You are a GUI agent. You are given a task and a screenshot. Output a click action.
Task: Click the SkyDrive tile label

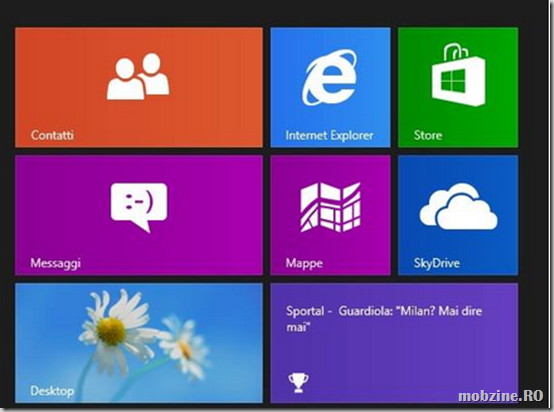point(437,263)
